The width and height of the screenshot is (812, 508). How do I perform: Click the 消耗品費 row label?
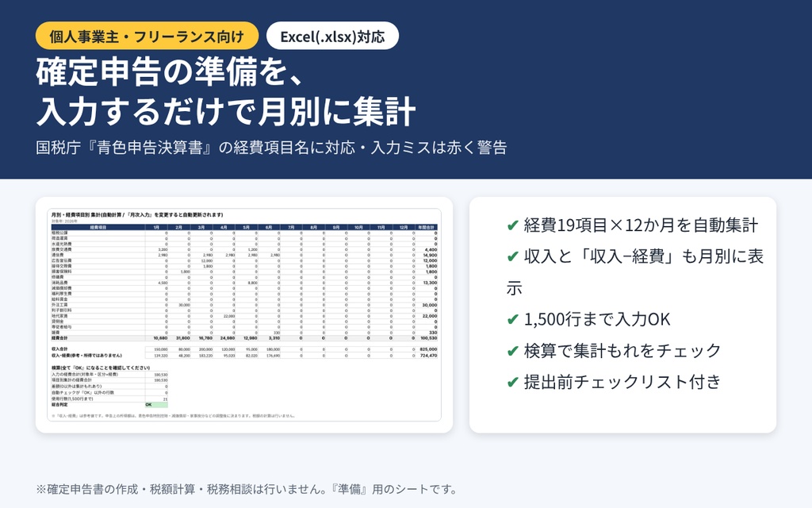(x=59, y=283)
